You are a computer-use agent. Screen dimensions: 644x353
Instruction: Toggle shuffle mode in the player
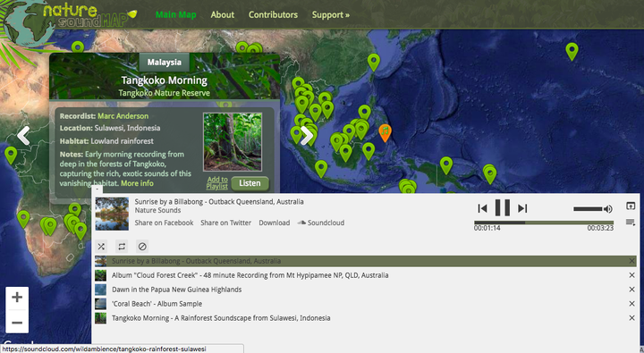click(101, 247)
